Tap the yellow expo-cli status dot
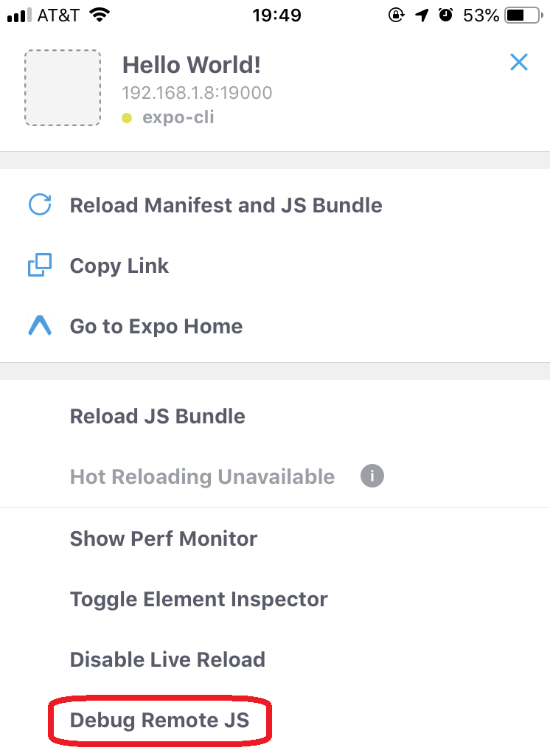The image size is (550, 756). (127, 118)
